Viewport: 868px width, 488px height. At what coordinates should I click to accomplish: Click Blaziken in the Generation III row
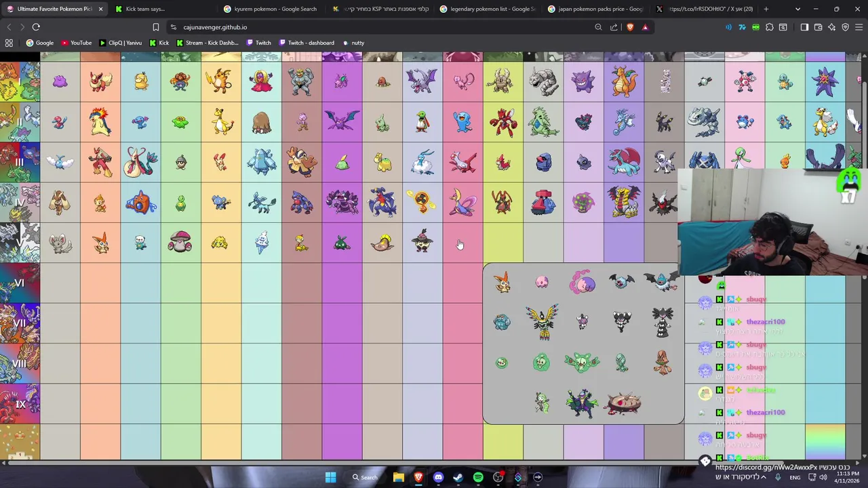pos(100,163)
